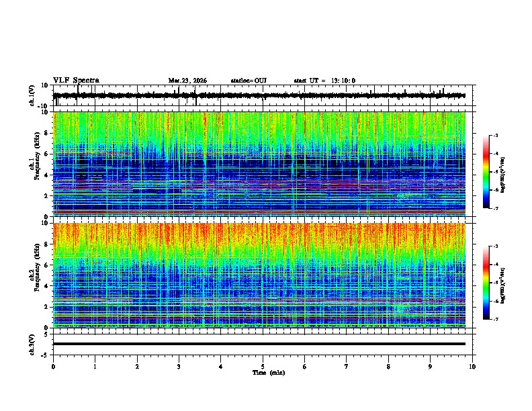Click the 'ch.1(V)' axis label

click(32, 95)
